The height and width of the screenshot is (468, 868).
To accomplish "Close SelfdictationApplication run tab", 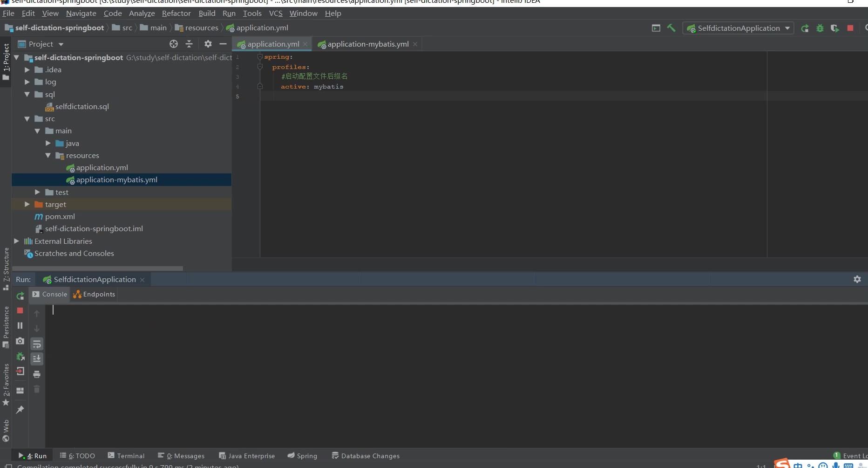I will (x=142, y=280).
